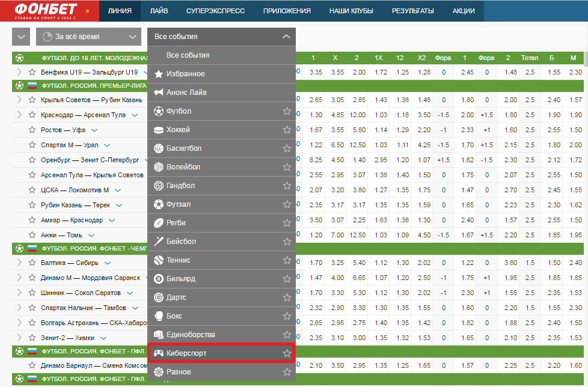Select Все события in the dropdown list
This screenshot has width=588, height=387.
coord(221,55)
